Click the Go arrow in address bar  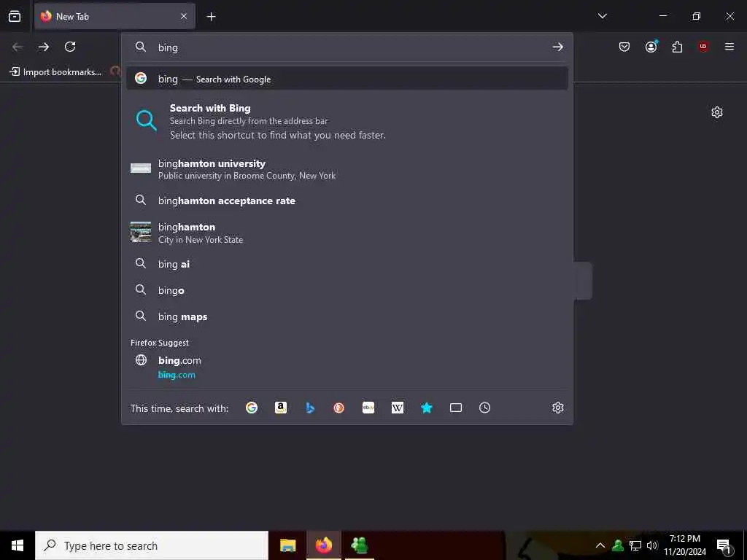click(x=557, y=47)
